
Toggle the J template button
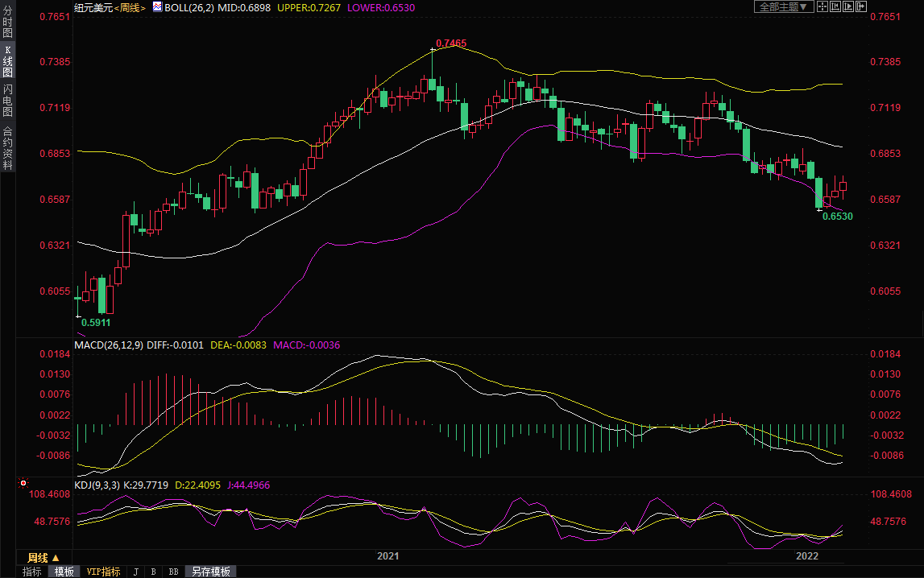click(135, 572)
